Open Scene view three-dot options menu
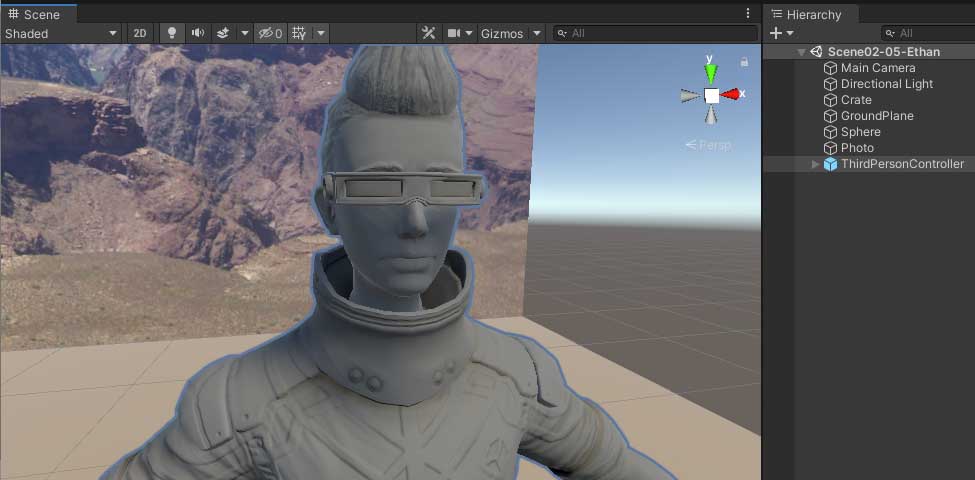Image resolution: width=975 pixels, height=480 pixels. point(748,13)
